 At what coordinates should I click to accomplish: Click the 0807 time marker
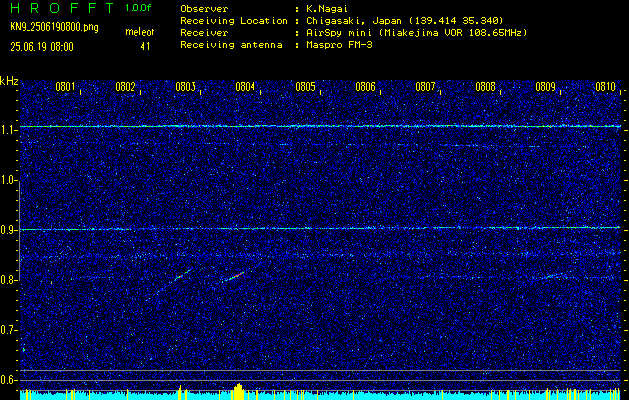pyautogui.click(x=426, y=87)
